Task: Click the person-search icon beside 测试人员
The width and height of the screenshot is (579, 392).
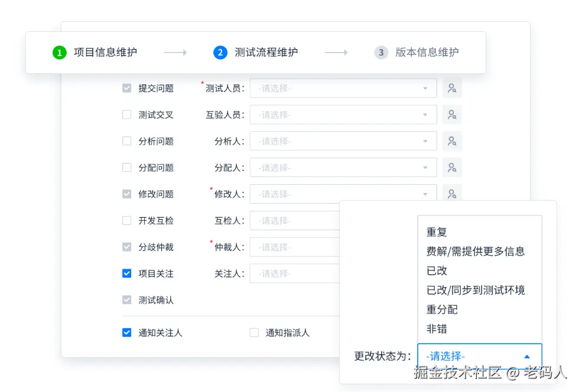Action: [452, 88]
